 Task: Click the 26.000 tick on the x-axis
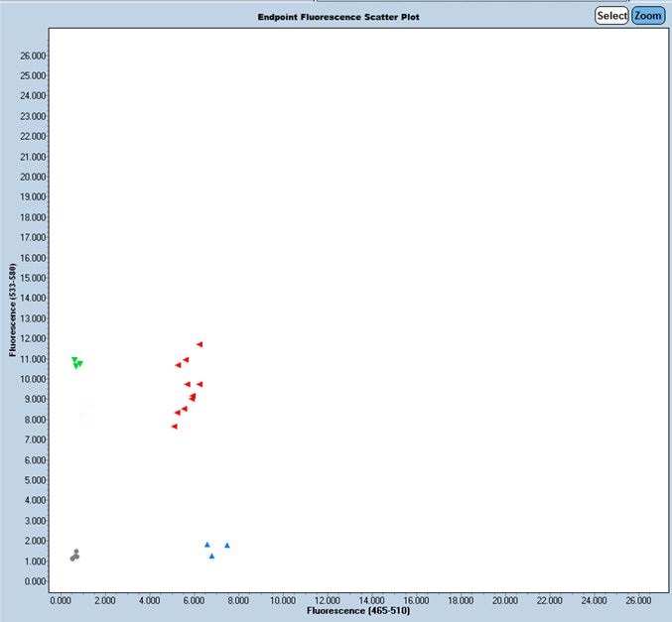point(638,600)
